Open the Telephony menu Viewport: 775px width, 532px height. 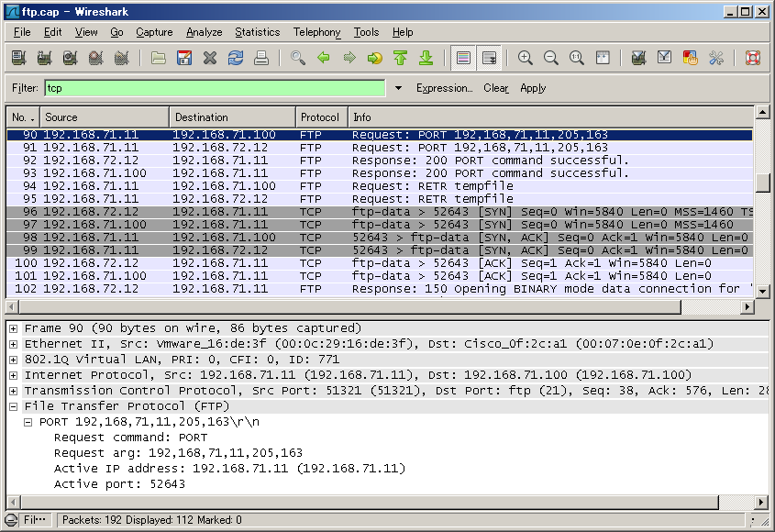(x=316, y=32)
